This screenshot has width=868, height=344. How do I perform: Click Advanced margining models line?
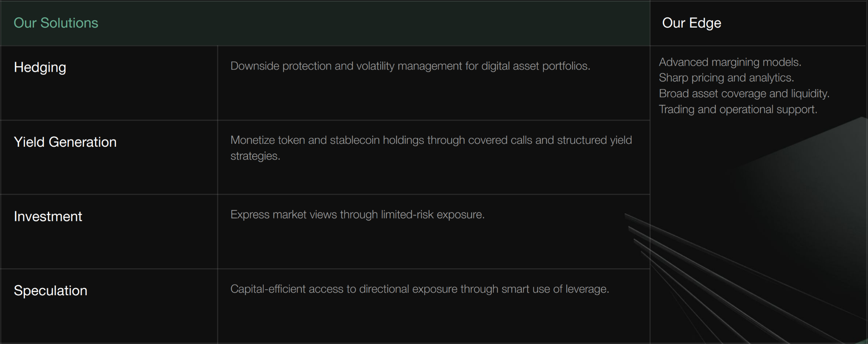pos(730,62)
